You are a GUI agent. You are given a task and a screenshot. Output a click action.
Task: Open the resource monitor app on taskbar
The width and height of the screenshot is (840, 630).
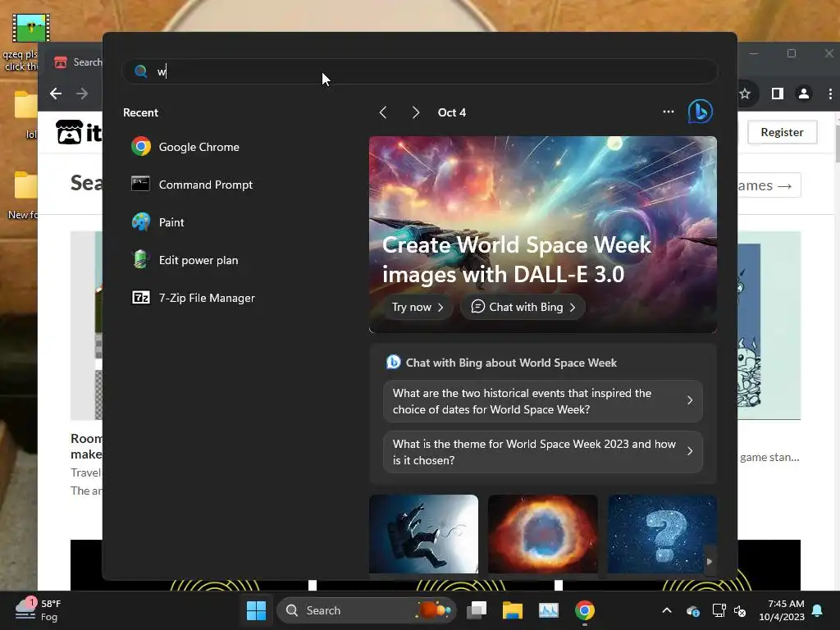click(x=549, y=610)
